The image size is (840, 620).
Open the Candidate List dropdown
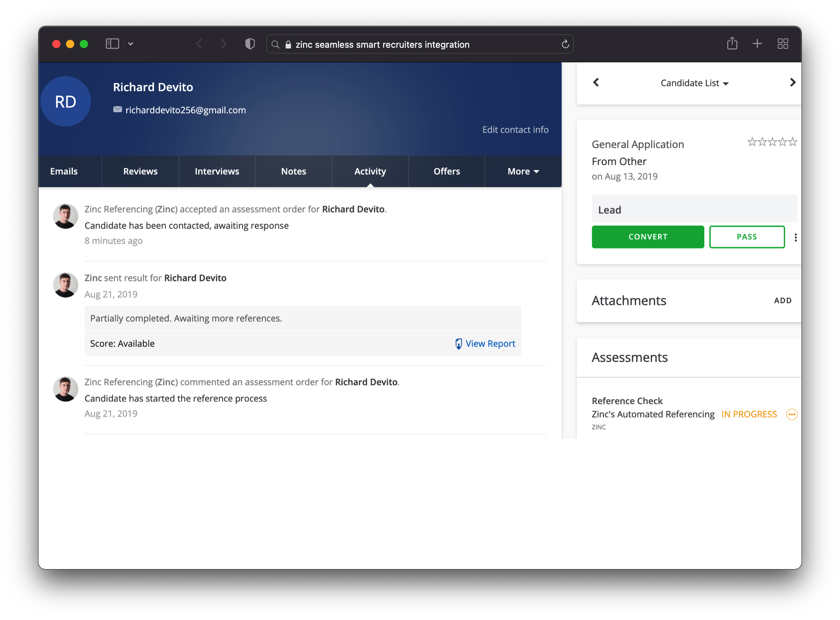(695, 83)
